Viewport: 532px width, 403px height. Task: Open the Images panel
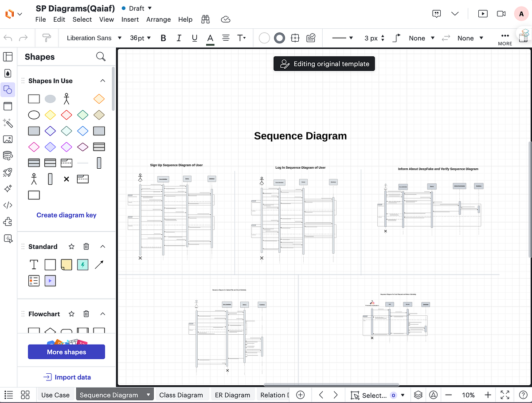point(8,139)
